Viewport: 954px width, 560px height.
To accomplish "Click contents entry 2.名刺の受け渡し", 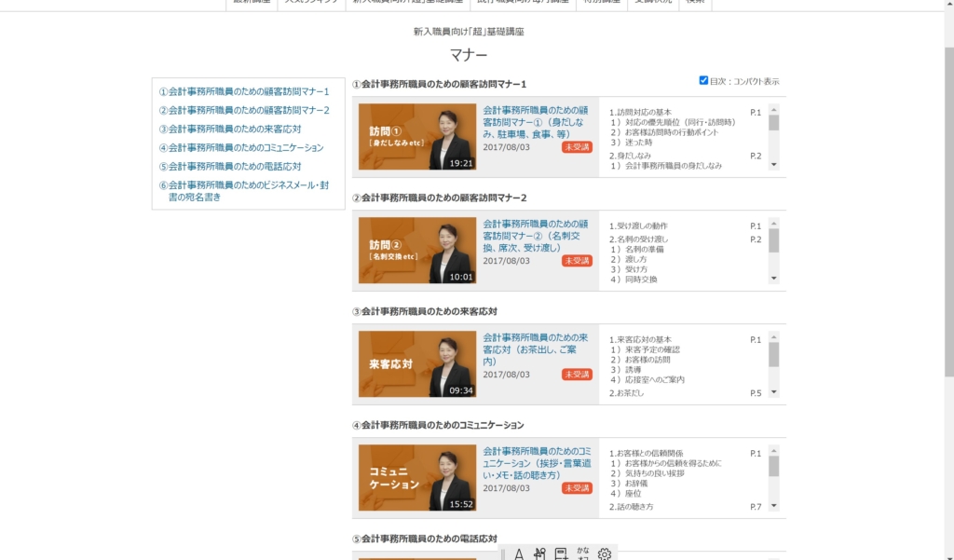I will point(638,239).
